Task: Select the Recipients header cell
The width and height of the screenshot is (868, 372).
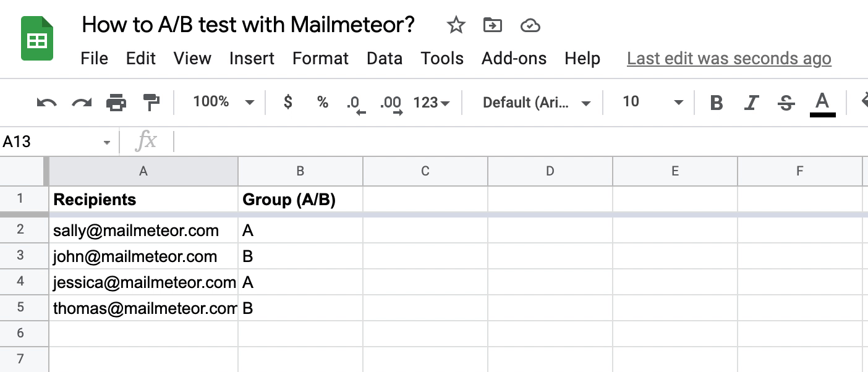Action: (x=143, y=199)
